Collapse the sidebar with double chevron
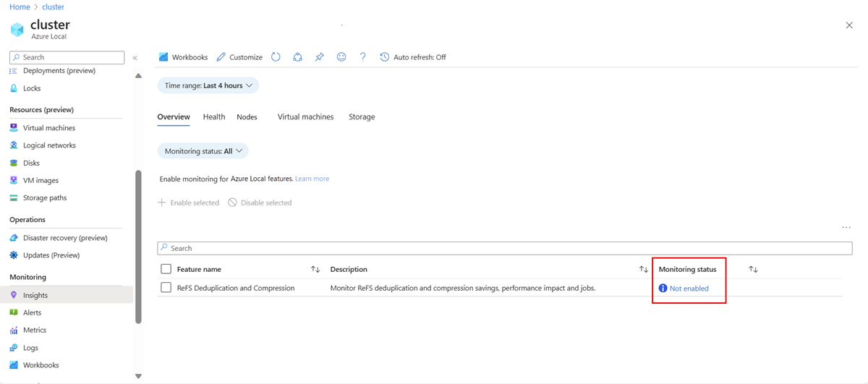 point(135,58)
